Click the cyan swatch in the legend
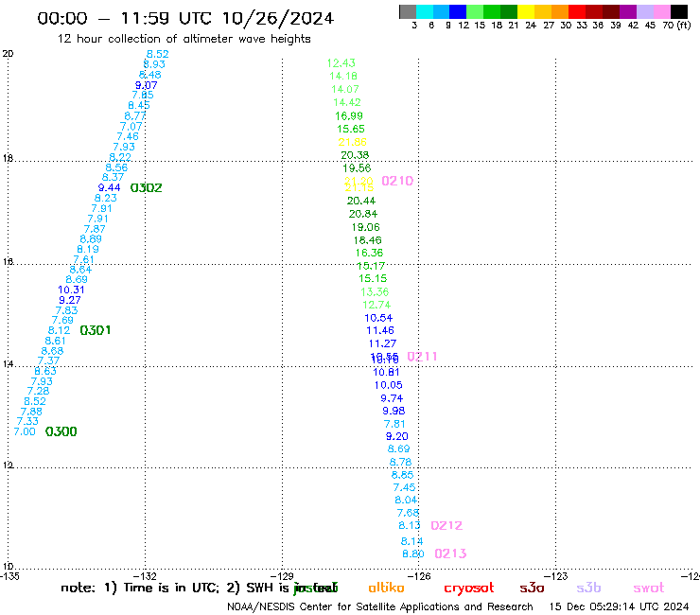 (x=424, y=11)
